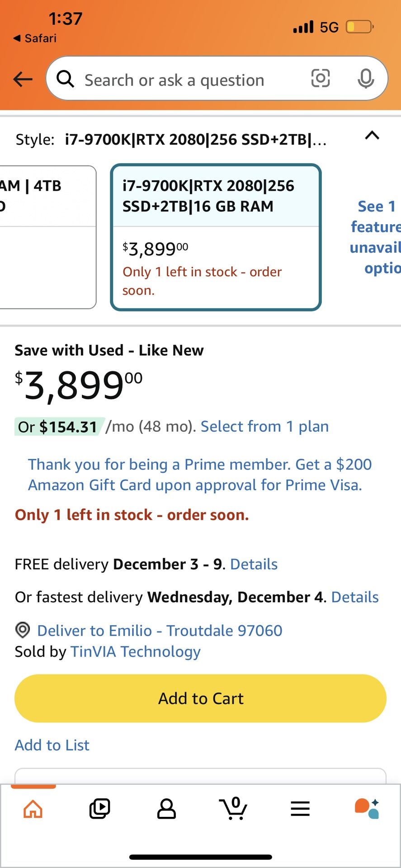
Task: Open the Rufus AI assistant icon
Action: coord(367,809)
